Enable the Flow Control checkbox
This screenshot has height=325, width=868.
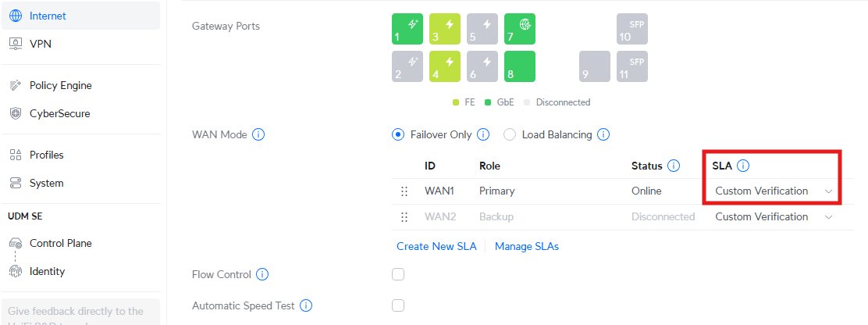[398, 274]
